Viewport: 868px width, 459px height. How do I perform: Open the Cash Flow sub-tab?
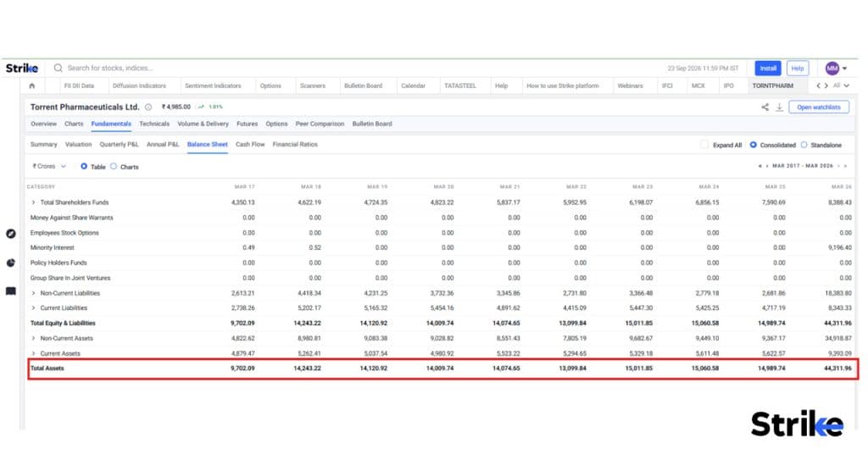[250, 144]
